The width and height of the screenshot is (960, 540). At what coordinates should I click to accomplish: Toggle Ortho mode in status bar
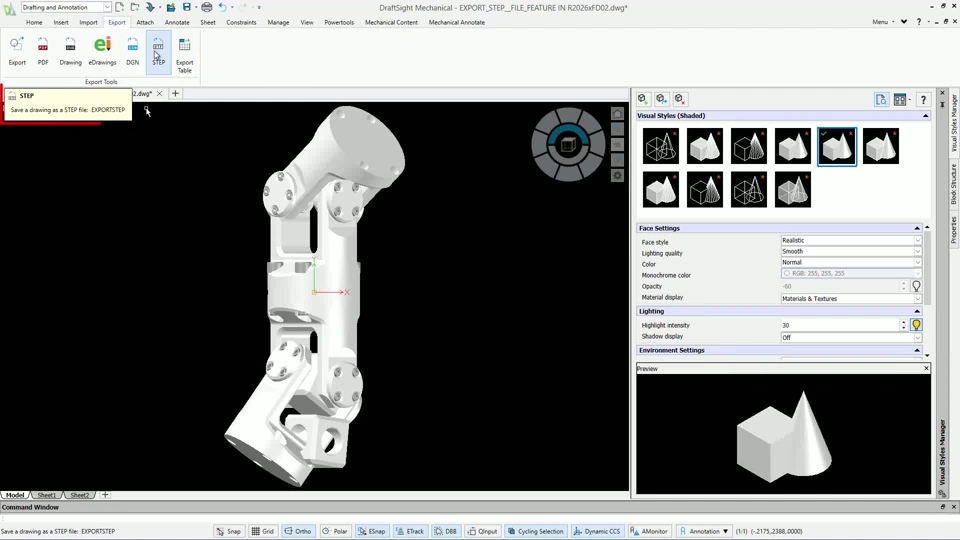[x=297, y=531]
